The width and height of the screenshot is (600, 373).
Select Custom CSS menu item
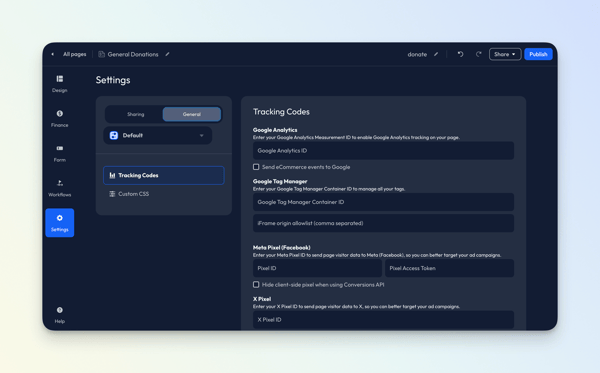(x=164, y=194)
